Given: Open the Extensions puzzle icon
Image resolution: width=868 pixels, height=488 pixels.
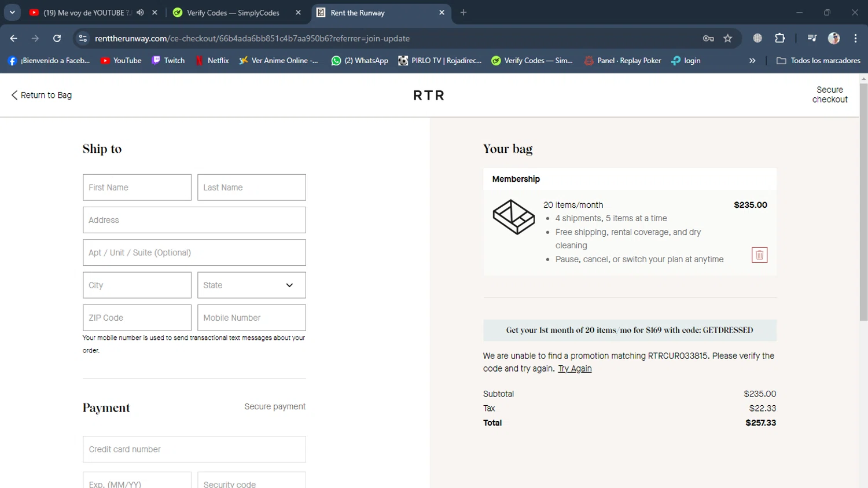Looking at the screenshot, I should [x=780, y=38].
